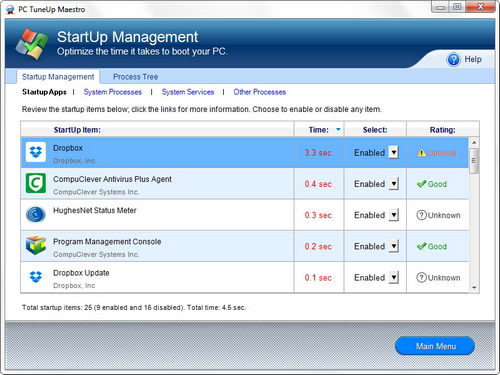The height and width of the screenshot is (375, 500).
Task: Click the 0.4 sec time value
Action: [x=318, y=184]
